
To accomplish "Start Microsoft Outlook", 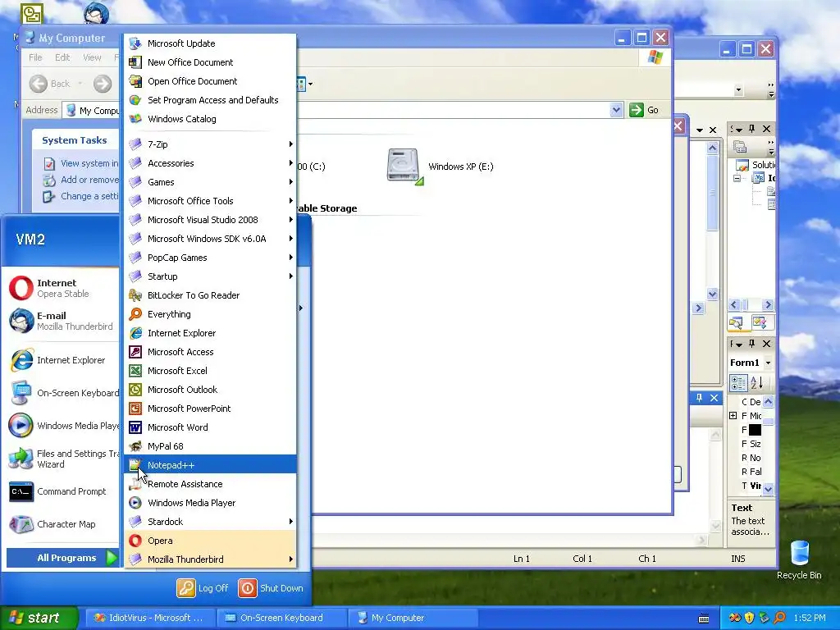I will point(210,390).
